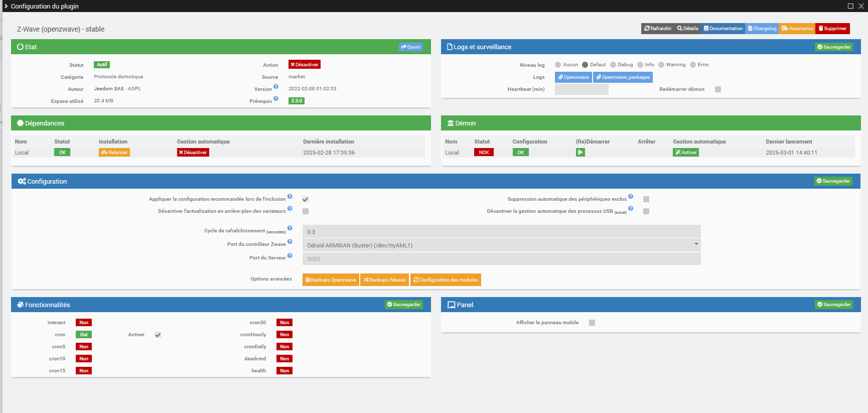Restart the daemon with the green play button
The width and height of the screenshot is (868, 413).
581,153
